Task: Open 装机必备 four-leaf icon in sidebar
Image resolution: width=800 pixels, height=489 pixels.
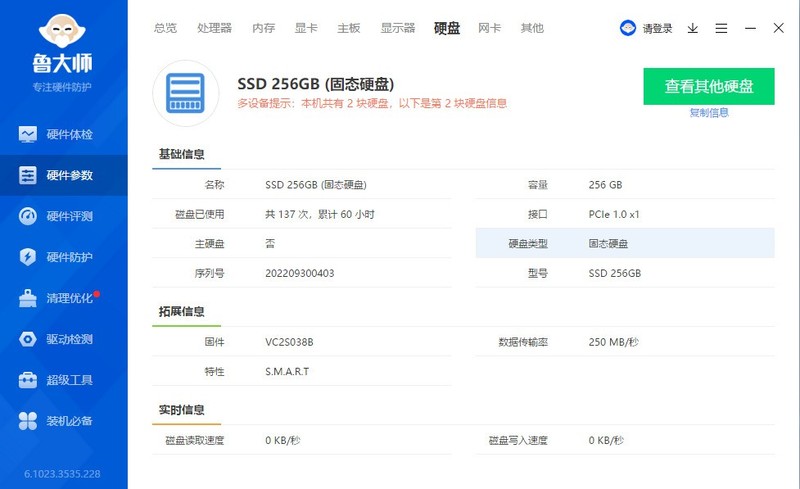Action: (28, 421)
